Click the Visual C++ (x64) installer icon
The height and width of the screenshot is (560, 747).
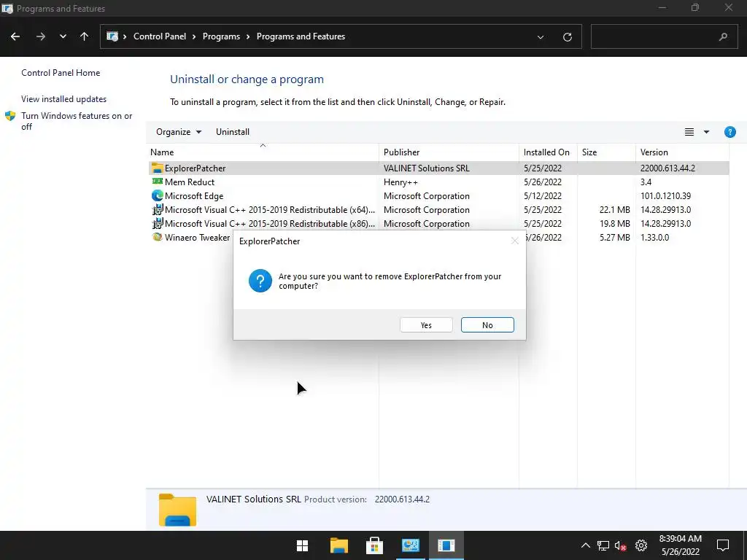tap(158, 209)
